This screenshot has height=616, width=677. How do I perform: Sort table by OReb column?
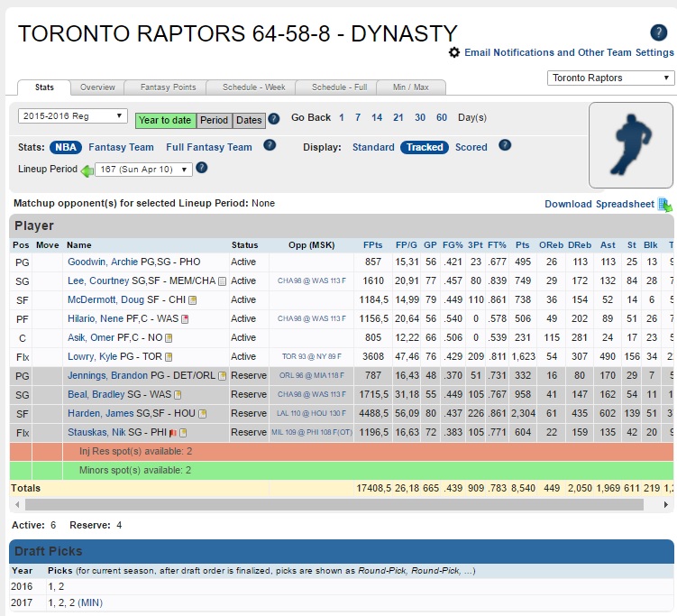[x=551, y=245]
